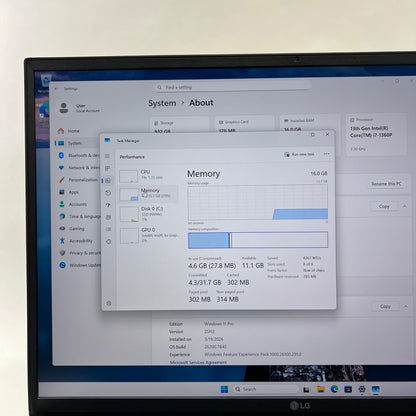Open the Processes page in Task Manager
The width and height of the screenshot is (416, 416).
pos(107,168)
